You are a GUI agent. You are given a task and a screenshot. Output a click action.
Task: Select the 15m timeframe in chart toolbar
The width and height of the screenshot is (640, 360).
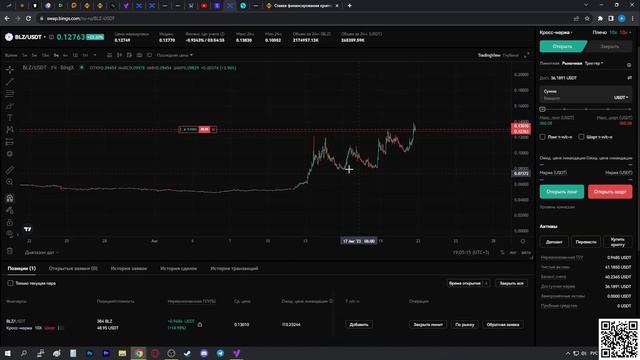click(45, 55)
